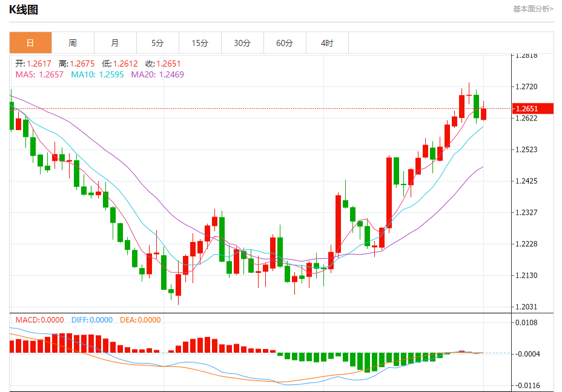This screenshot has width=562, height=392.
Task: Open the 15分 interval tab
Action: pos(200,43)
